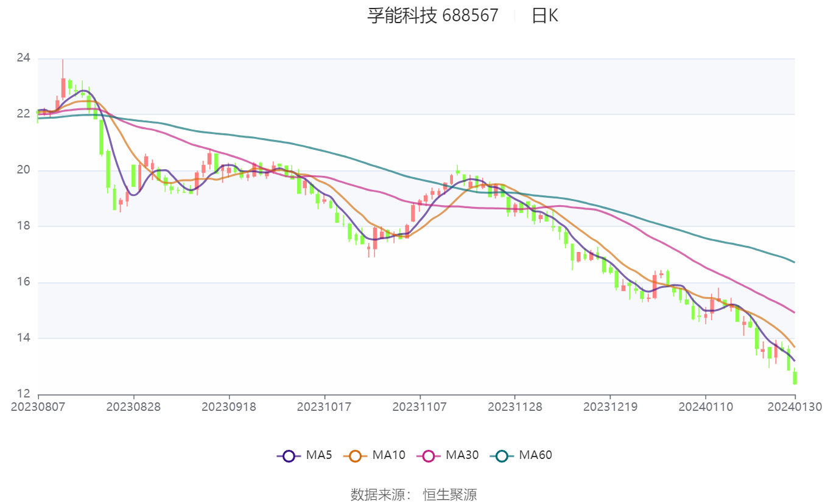Image resolution: width=828 pixels, height=504 pixels.
Task: Click x-axis date label 20231128
Action: pyautogui.click(x=515, y=406)
